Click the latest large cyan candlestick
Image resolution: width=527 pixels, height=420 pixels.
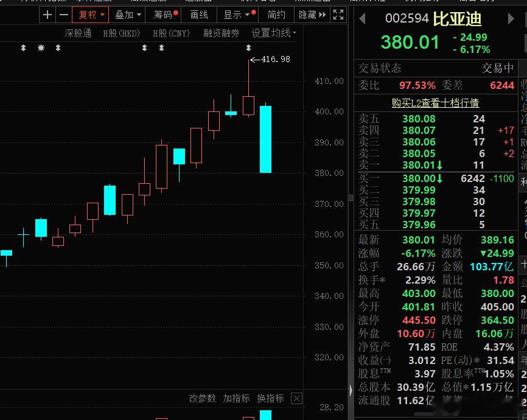click(x=265, y=139)
